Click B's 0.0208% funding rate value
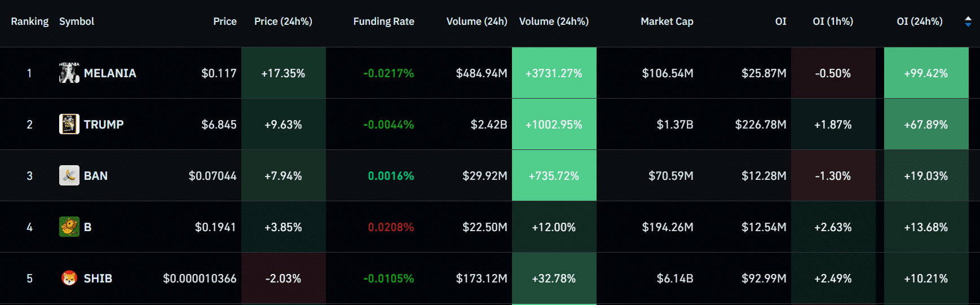 391,227
